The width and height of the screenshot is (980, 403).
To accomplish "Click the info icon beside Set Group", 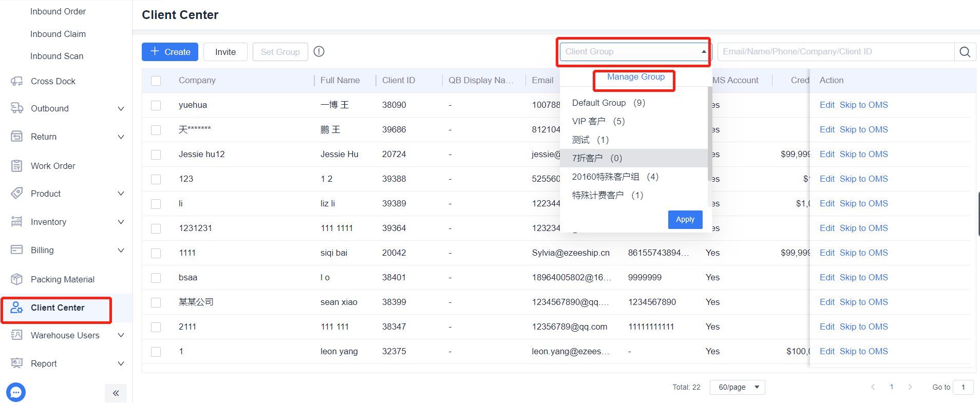I will (319, 51).
